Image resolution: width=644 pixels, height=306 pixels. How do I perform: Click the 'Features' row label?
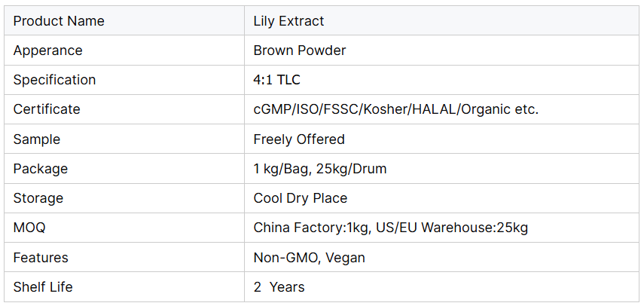click(41, 258)
